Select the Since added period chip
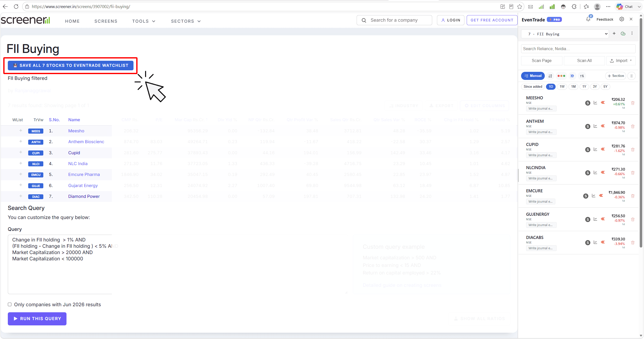Screen dimensions: 644x339 [533, 87]
